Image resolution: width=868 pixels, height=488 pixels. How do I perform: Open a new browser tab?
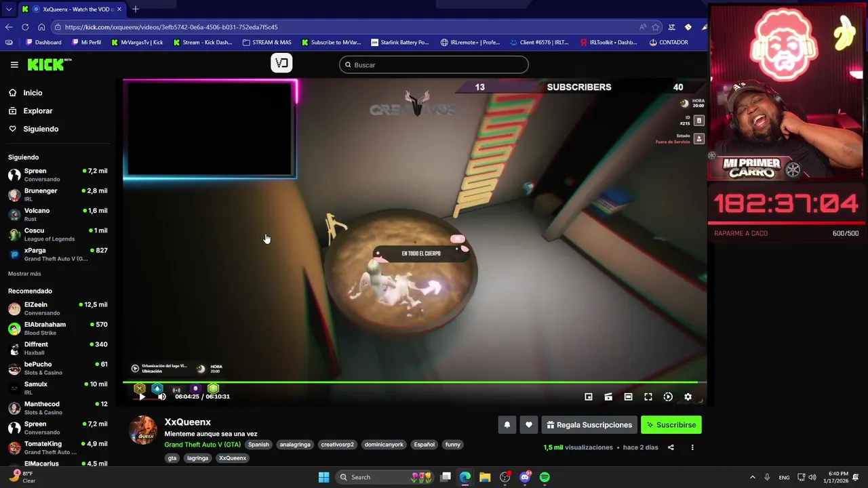pos(136,9)
